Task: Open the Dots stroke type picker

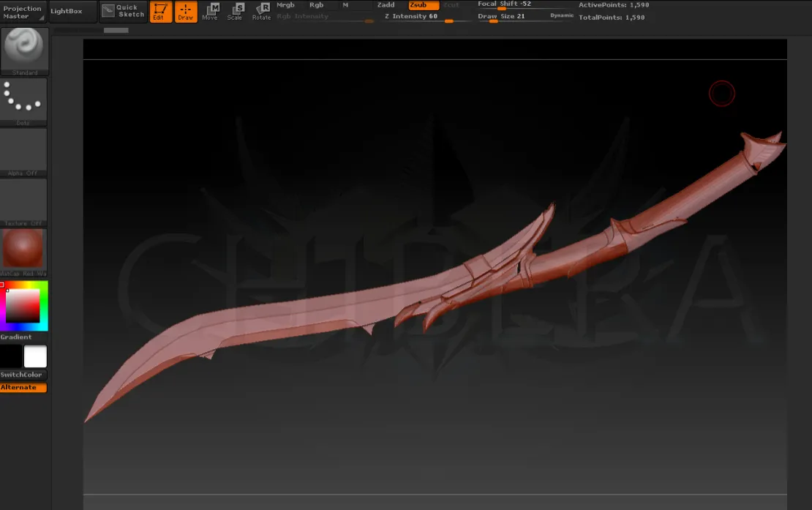Action: (23, 100)
